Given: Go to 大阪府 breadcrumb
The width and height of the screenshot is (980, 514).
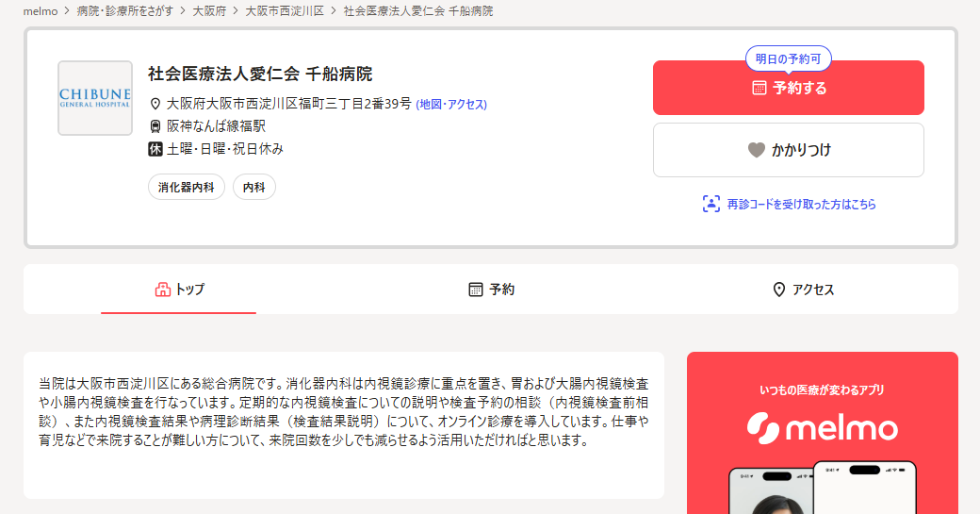Looking at the screenshot, I should (209, 11).
